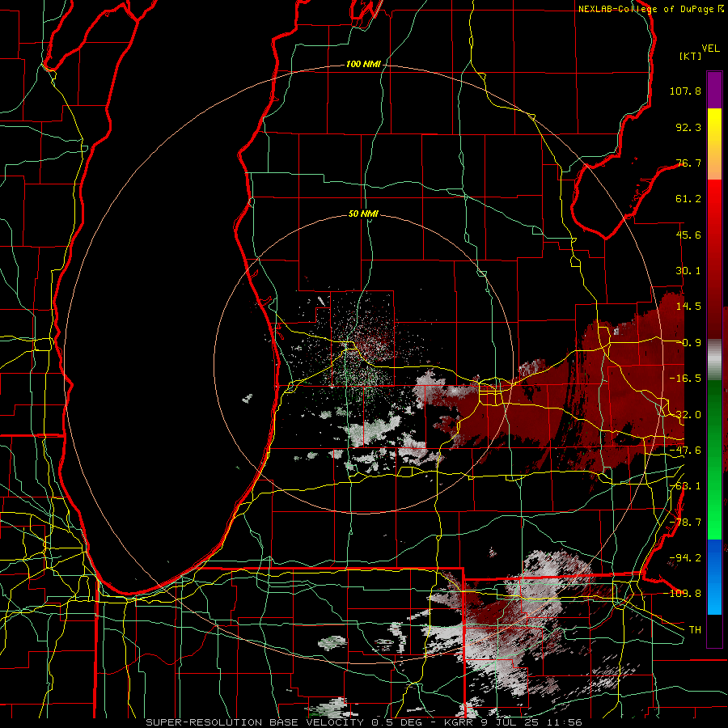
Task: Click the Super-Resolution Base Velocity caption text
Action: click(363, 722)
